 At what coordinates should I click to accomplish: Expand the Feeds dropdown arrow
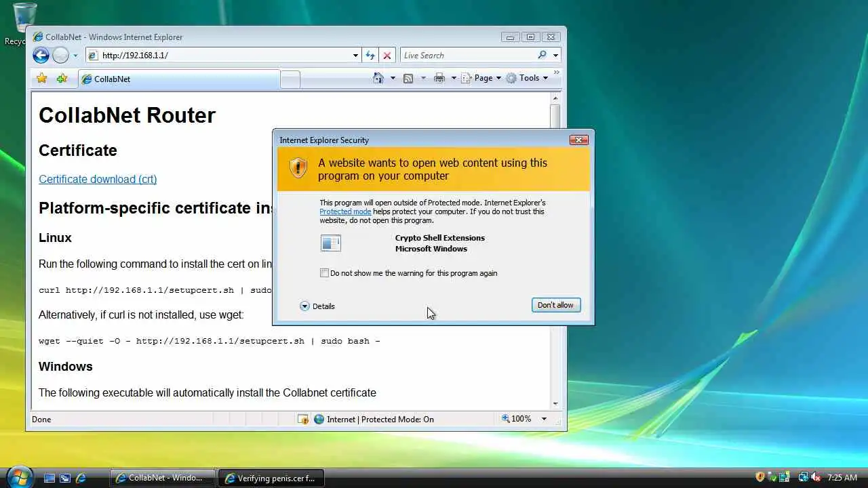click(x=423, y=78)
